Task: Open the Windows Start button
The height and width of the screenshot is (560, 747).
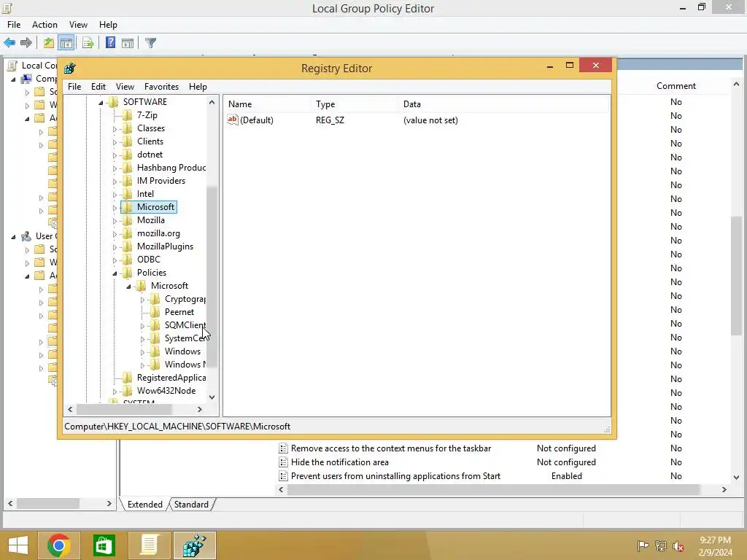Action: pyautogui.click(x=18, y=545)
